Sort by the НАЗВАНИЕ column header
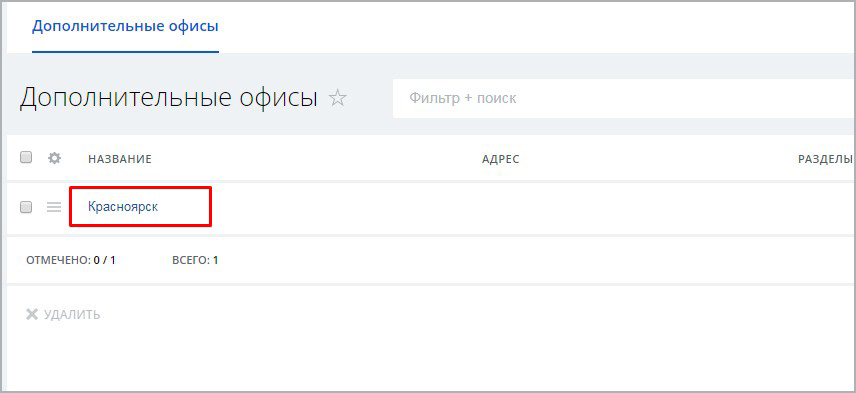Viewport: 856px width, 393px height. pos(120,159)
